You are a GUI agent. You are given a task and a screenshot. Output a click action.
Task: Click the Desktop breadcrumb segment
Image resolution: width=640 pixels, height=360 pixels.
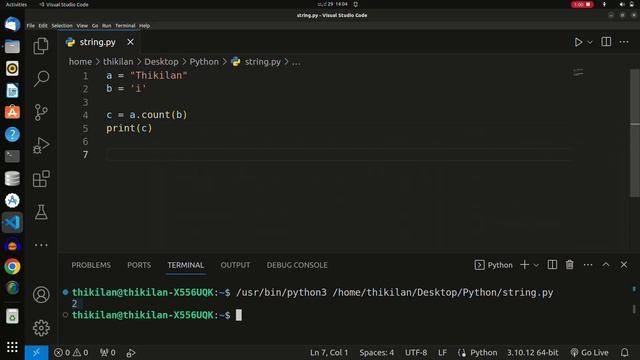click(161, 62)
